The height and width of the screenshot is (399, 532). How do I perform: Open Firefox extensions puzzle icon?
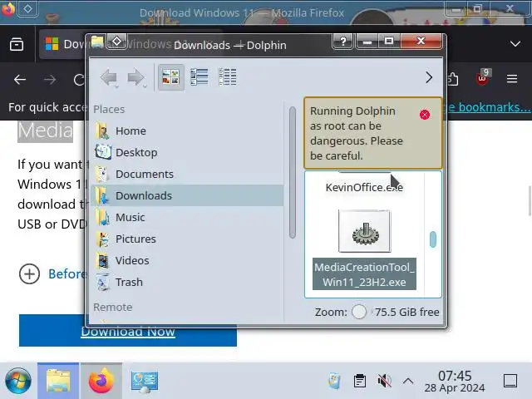[x=453, y=79]
